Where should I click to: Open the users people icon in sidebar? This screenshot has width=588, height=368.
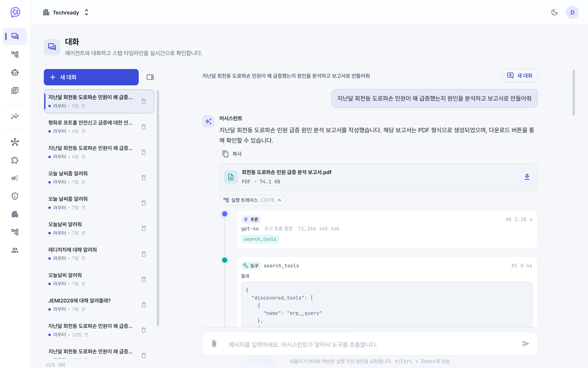coord(15,250)
